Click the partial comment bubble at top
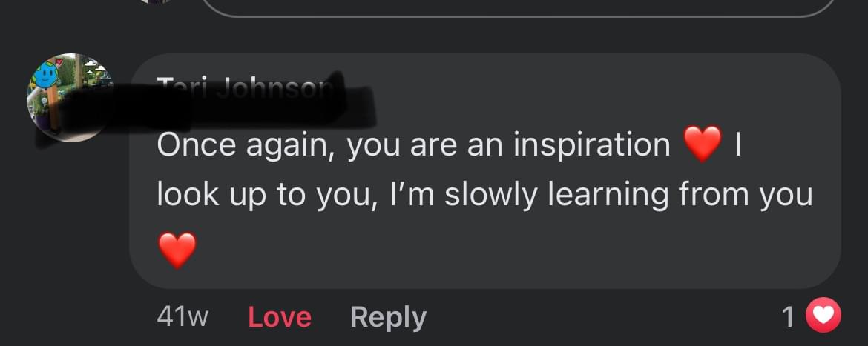Viewport: 868px width, 346px height. [519, 7]
